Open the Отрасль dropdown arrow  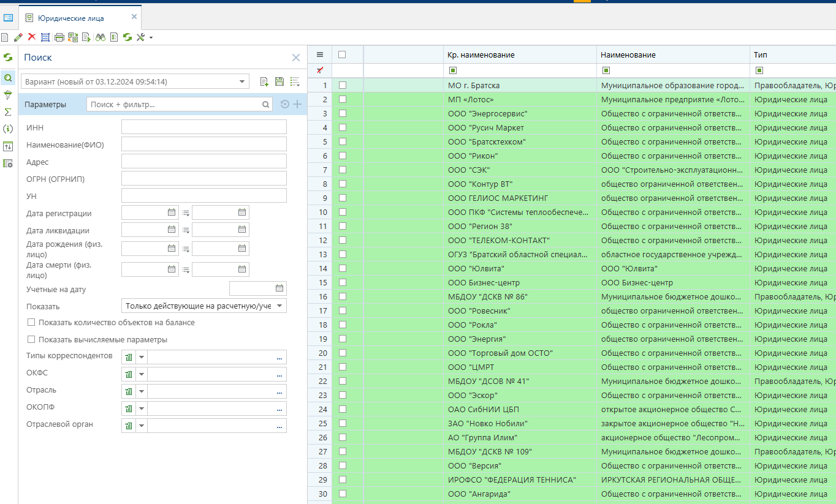(x=142, y=391)
